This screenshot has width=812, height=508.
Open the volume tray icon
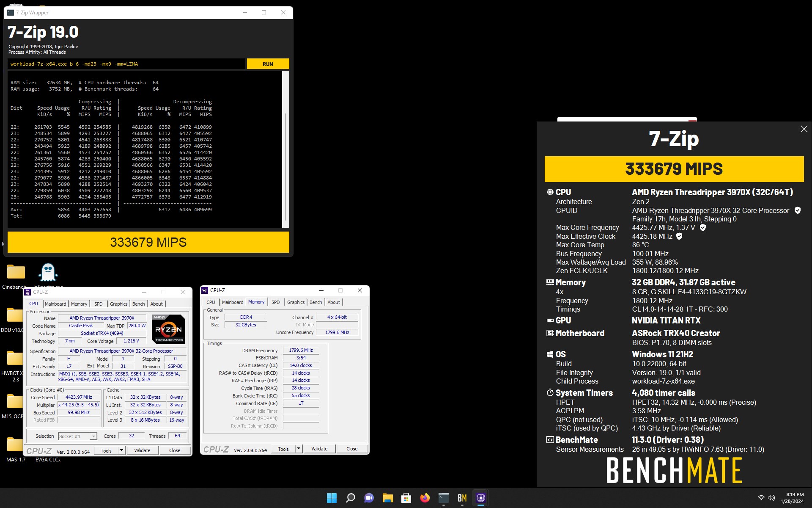771,498
